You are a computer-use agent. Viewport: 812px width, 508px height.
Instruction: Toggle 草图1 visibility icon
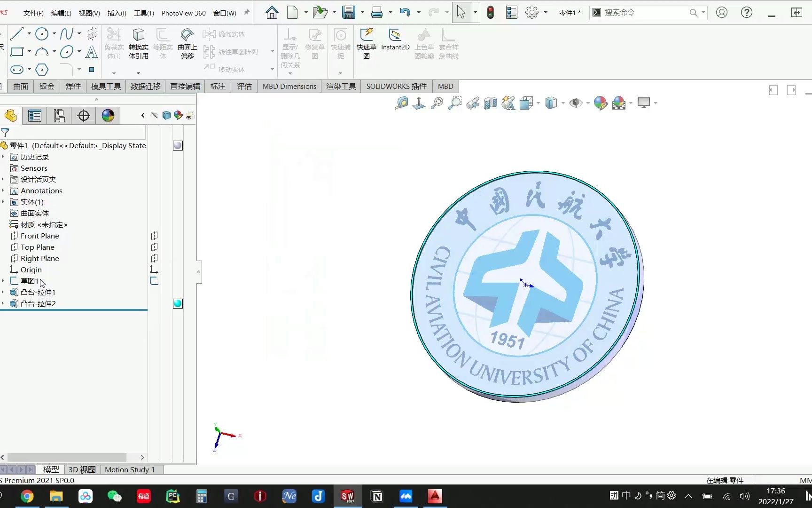(x=154, y=281)
